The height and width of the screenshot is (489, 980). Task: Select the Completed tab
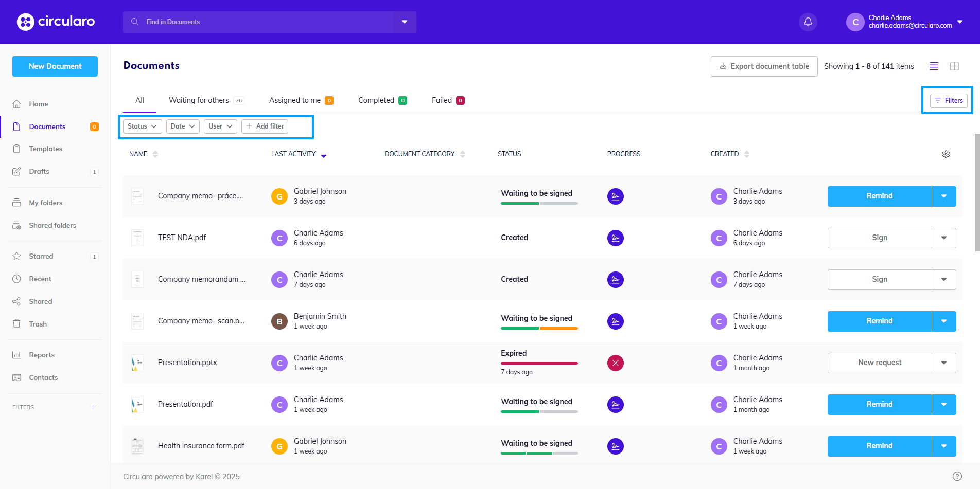pos(376,100)
